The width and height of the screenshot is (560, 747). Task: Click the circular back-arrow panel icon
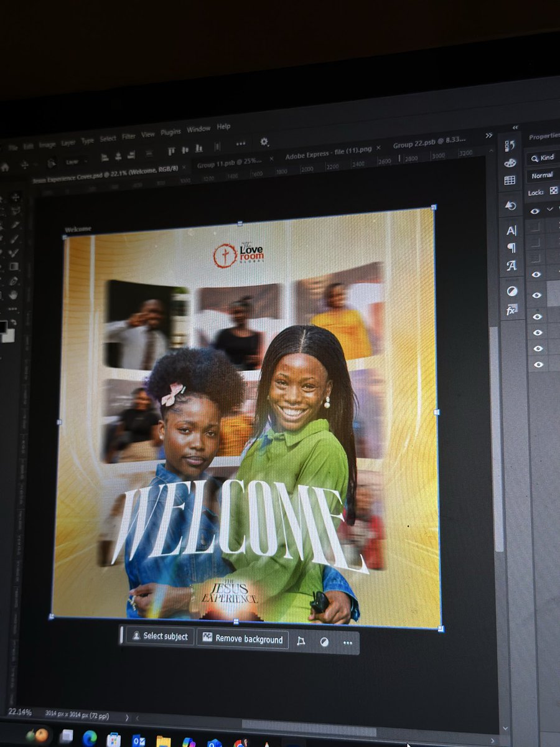(x=511, y=205)
